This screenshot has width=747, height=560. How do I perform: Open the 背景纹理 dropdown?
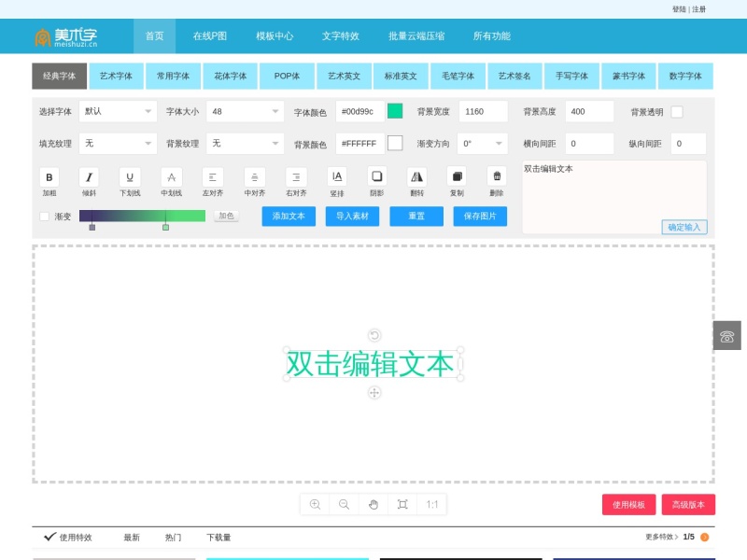[245, 144]
